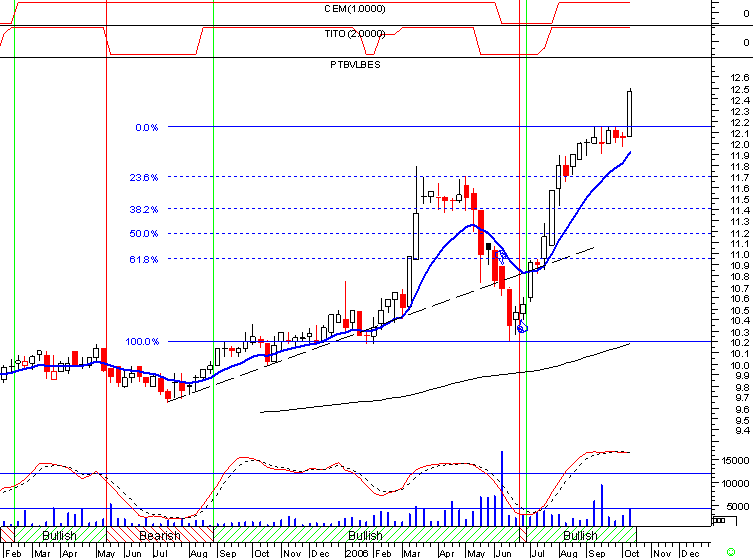
Task: Click the Bearish ribbon segment
Action: pyautogui.click(x=159, y=534)
